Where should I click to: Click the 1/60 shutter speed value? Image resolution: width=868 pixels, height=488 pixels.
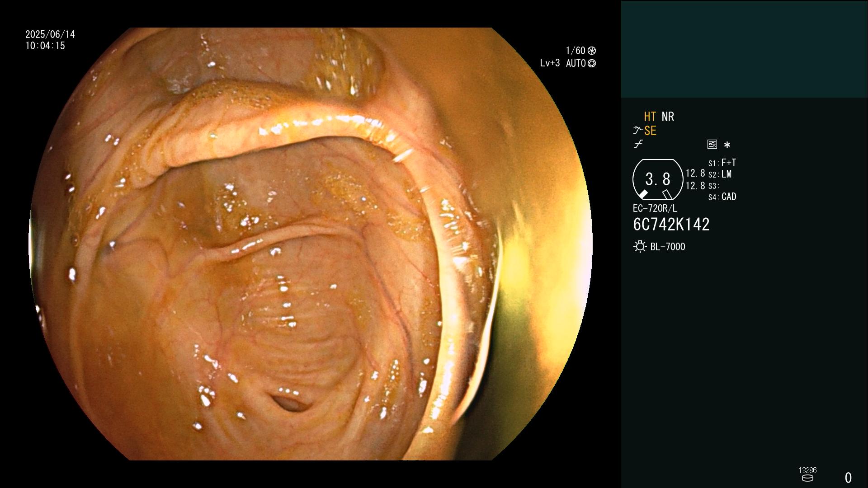(x=576, y=51)
